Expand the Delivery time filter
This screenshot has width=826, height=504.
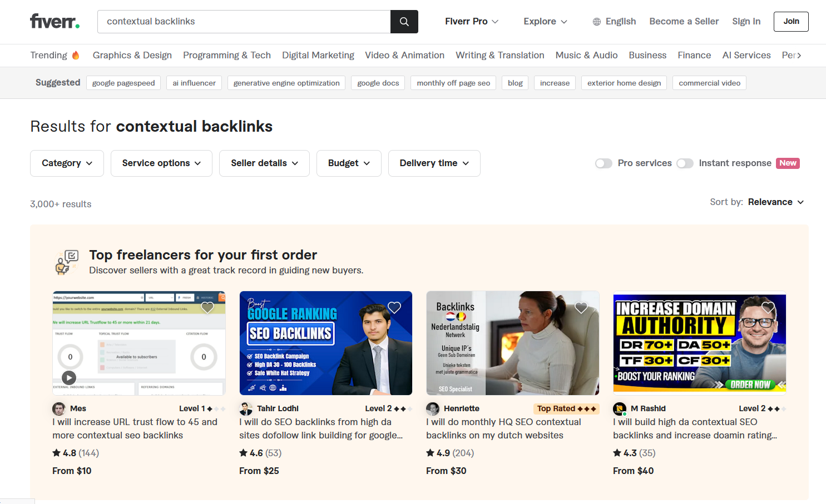pyautogui.click(x=434, y=163)
